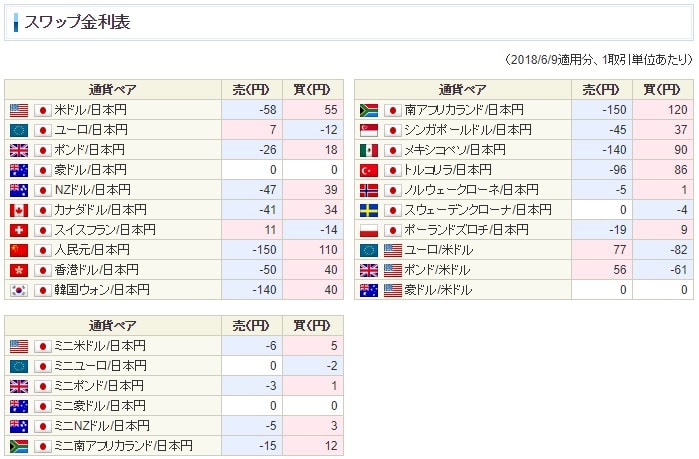Click the Japan flag in 米ドル/日本円 row
This screenshot has width=699, height=459.
tap(43, 110)
